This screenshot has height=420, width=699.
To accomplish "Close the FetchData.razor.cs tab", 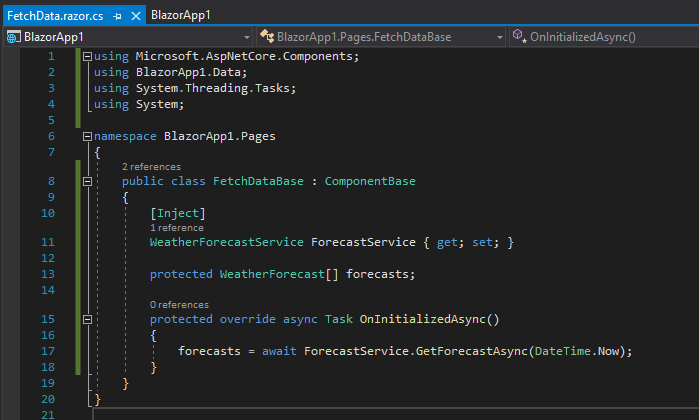I will point(134,16).
